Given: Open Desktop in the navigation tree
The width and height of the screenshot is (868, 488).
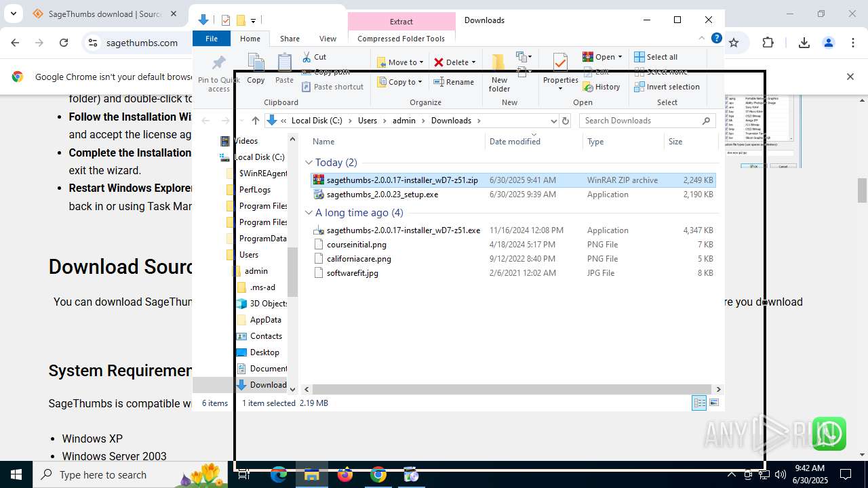Looking at the screenshot, I should point(264,352).
